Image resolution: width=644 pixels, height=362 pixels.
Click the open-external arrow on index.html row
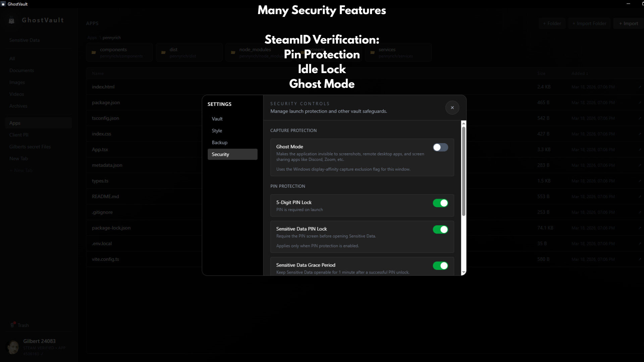coord(640,86)
